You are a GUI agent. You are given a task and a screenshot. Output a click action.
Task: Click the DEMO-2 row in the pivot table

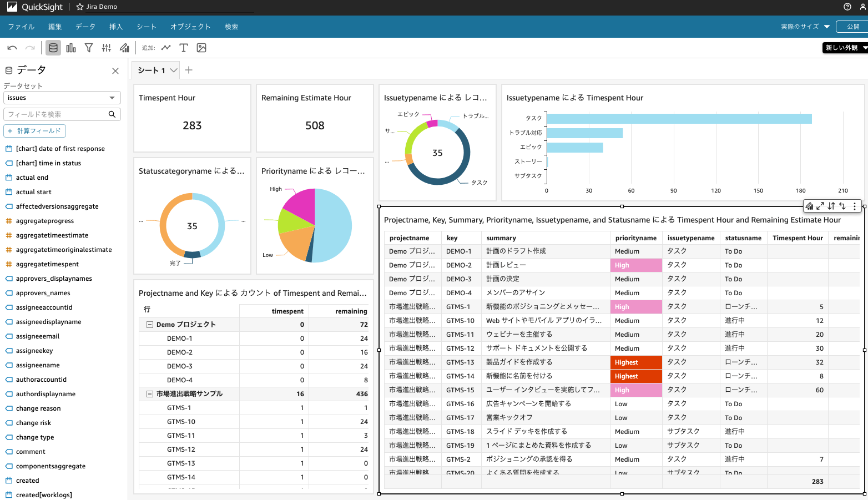(x=253, y=352)
